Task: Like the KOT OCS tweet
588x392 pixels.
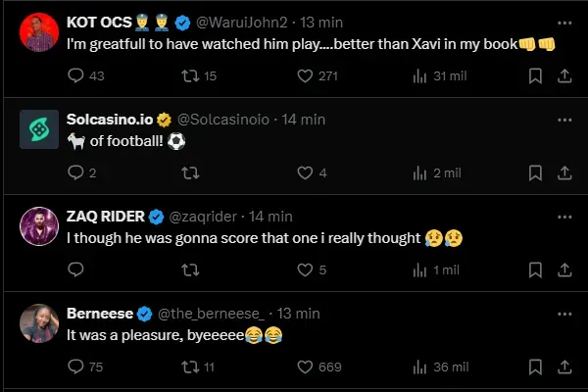Action: 304,75
